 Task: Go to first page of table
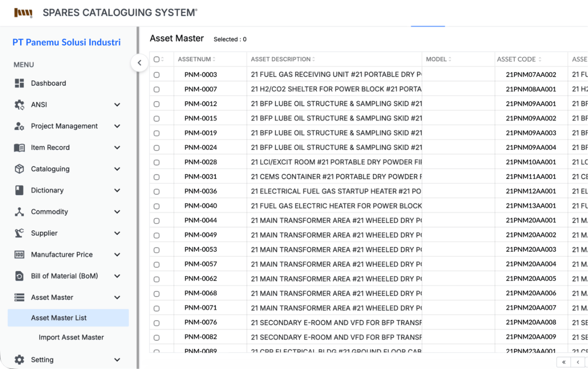[x=564, y=362]
